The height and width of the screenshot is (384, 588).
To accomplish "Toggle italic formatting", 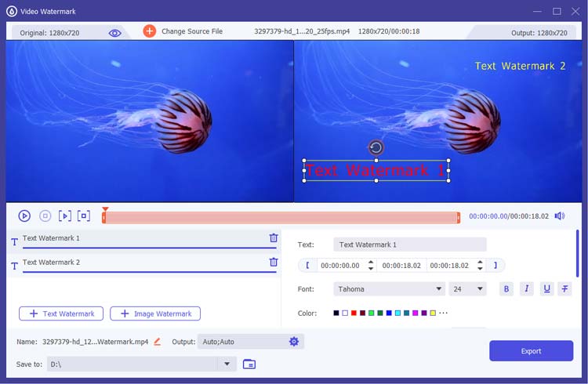I will [527, 288].
